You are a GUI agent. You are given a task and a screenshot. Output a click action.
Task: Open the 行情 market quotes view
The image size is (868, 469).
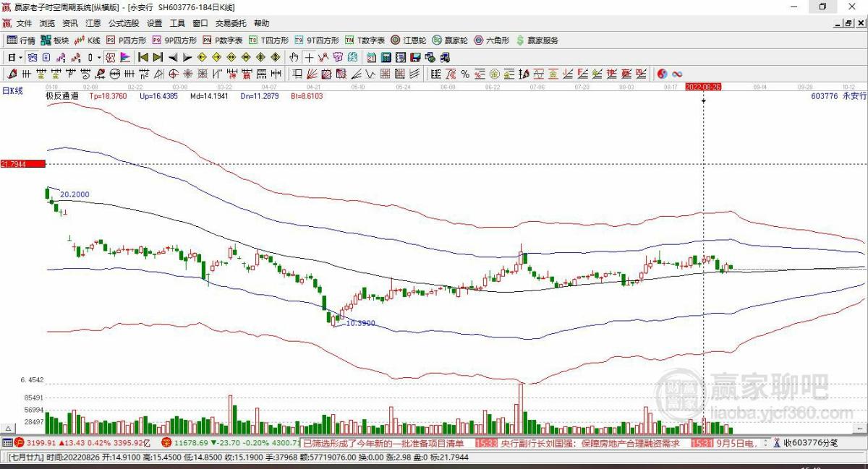click(x=21, y=40)
